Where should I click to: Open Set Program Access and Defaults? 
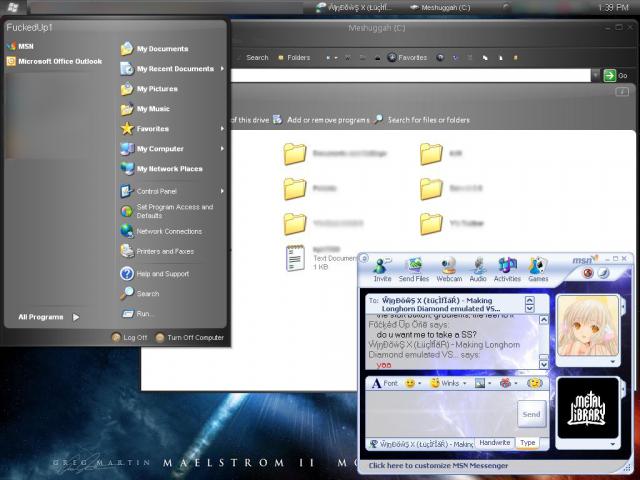pos(167,211)
